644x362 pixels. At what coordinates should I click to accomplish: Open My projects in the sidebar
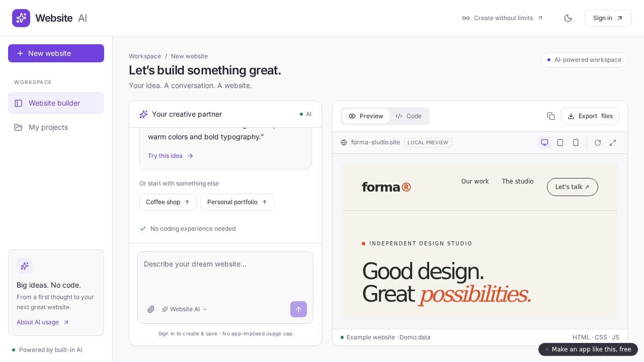tap(56, 127)
